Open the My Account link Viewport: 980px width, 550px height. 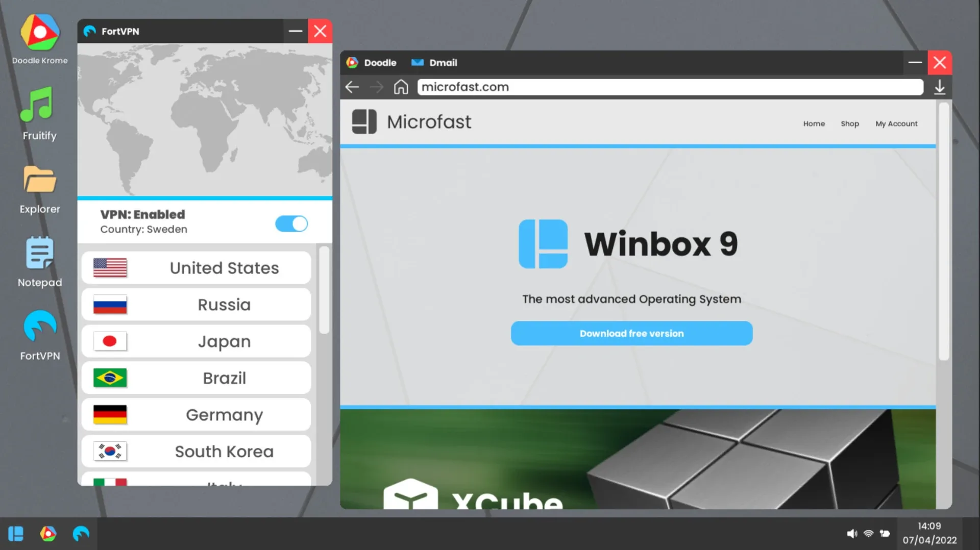(x=896, y=123)
